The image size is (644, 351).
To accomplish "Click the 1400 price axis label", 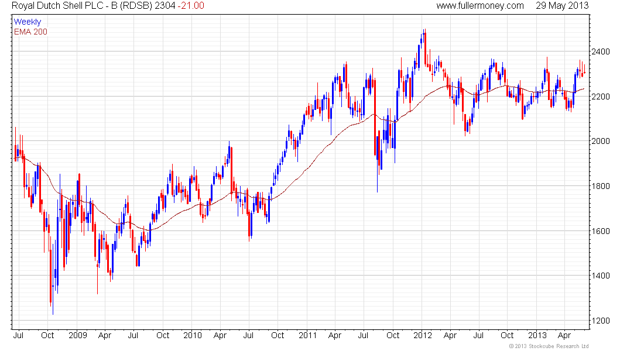I will coord(601,276).
